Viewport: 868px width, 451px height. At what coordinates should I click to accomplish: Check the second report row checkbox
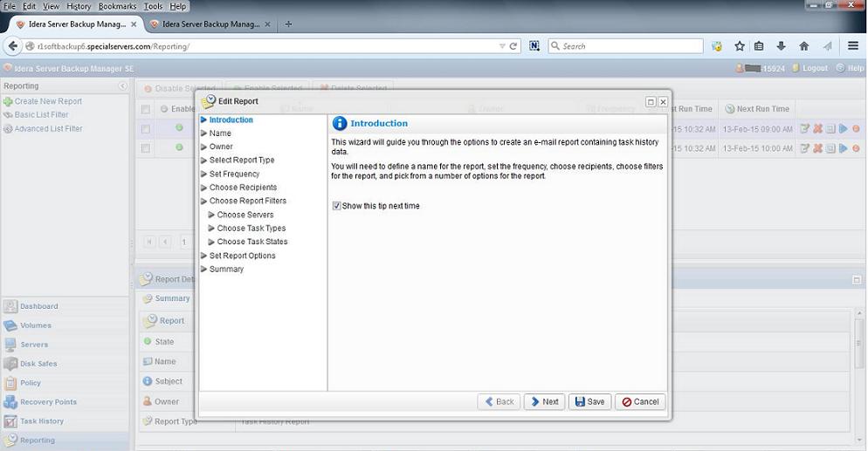click(146, 148)
